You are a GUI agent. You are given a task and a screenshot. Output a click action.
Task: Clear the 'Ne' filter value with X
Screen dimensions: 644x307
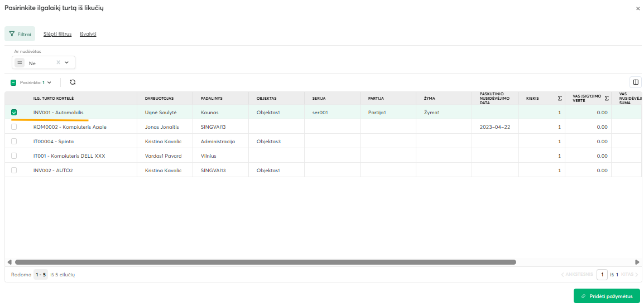(58, 62)
